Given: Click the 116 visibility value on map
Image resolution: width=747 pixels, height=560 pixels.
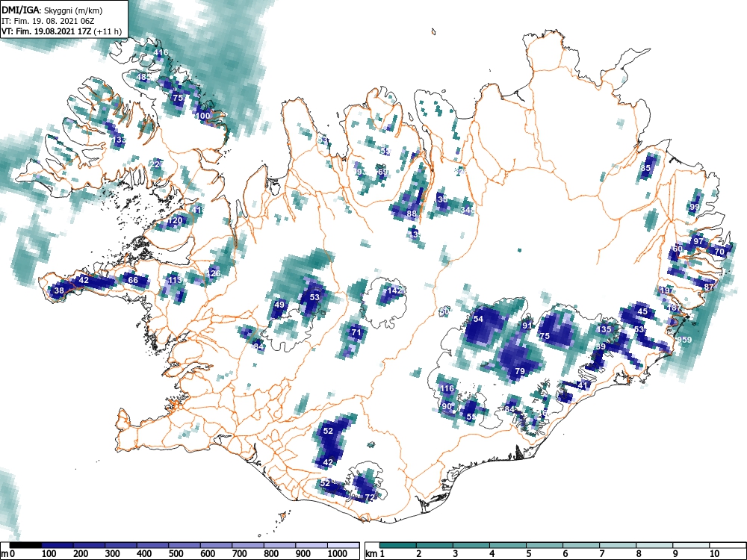Looking at the screenshot, I should (x=447, y=388).
